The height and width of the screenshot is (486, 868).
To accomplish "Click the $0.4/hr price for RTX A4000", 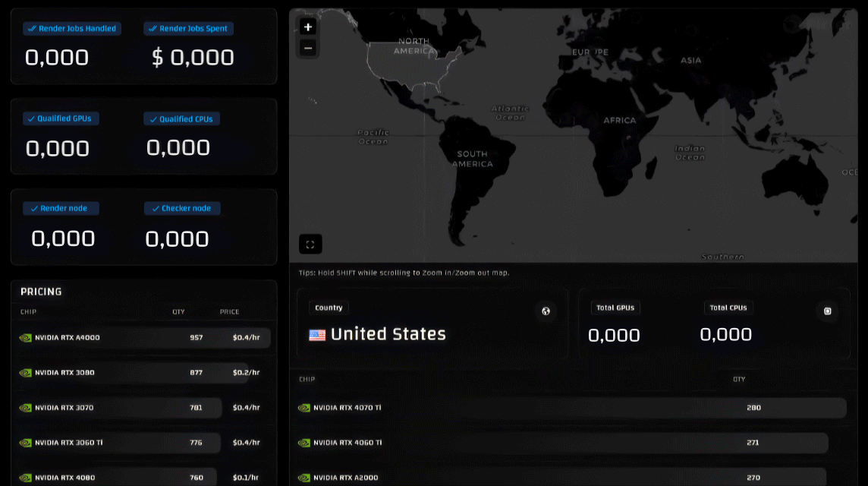I will [x=247, y=337].
